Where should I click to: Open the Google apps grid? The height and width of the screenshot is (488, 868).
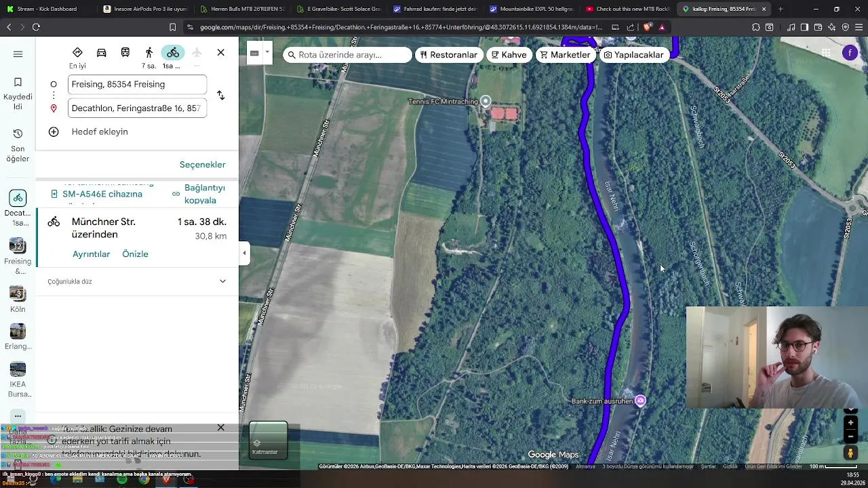click(x=826, y=53)
